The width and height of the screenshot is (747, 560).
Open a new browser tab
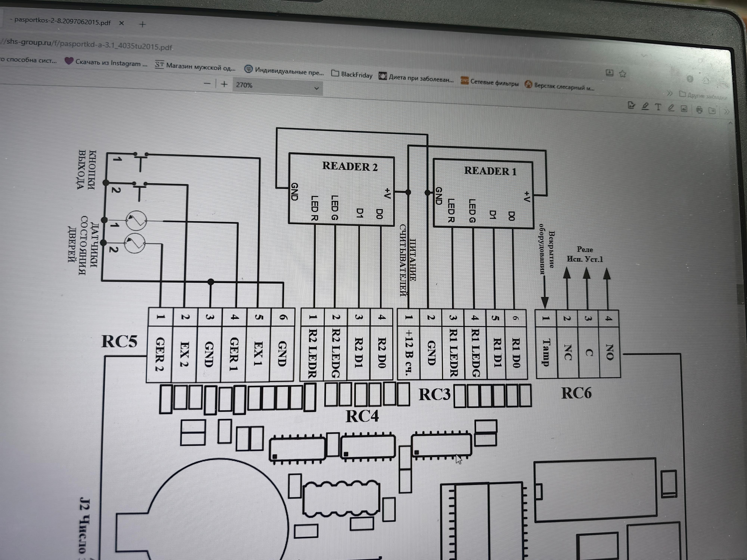(142, 24)
